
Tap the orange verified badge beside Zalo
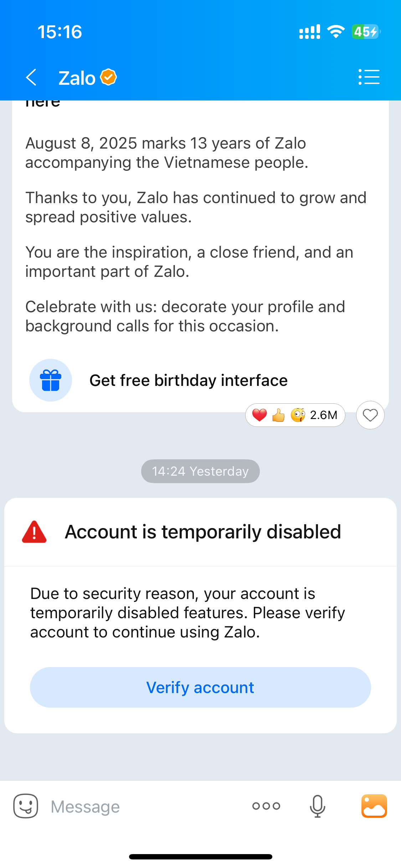pyautogui.click(x=109, y=77)
